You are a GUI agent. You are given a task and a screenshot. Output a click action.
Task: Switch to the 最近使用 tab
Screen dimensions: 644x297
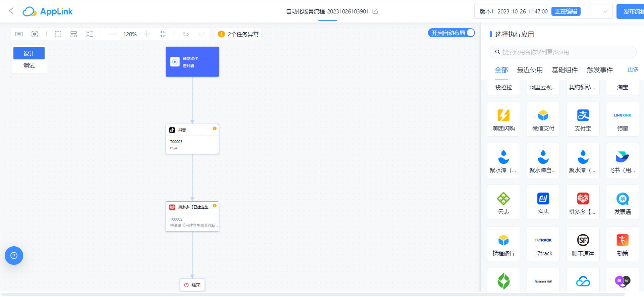click(x=530, y=70)
